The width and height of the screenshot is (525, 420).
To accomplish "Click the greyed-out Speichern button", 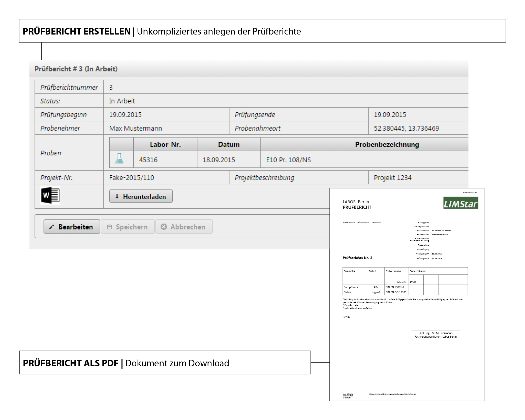I will 128,227.
